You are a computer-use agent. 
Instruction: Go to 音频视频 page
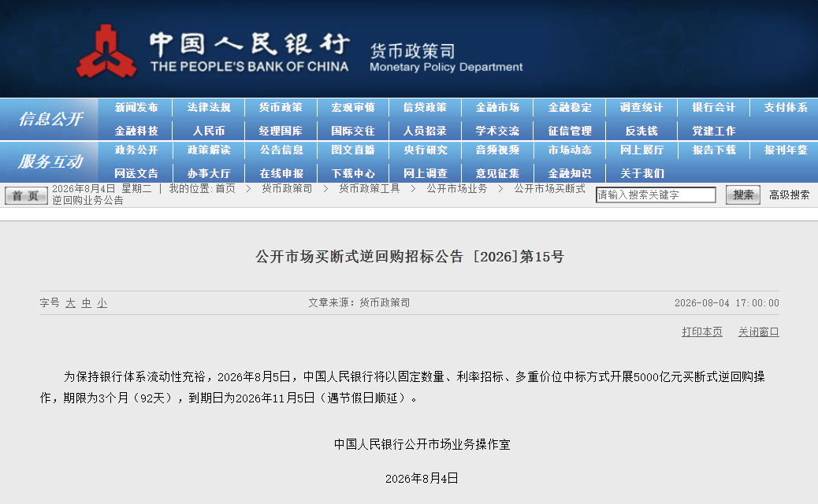click(497, 150)
